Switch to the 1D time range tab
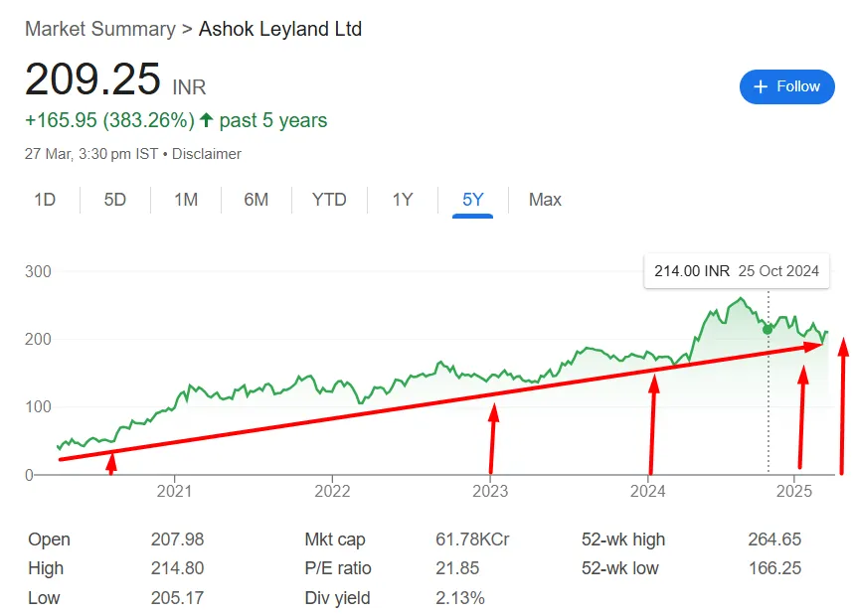This screenshot has height=616, width=853. click(45, 200)
